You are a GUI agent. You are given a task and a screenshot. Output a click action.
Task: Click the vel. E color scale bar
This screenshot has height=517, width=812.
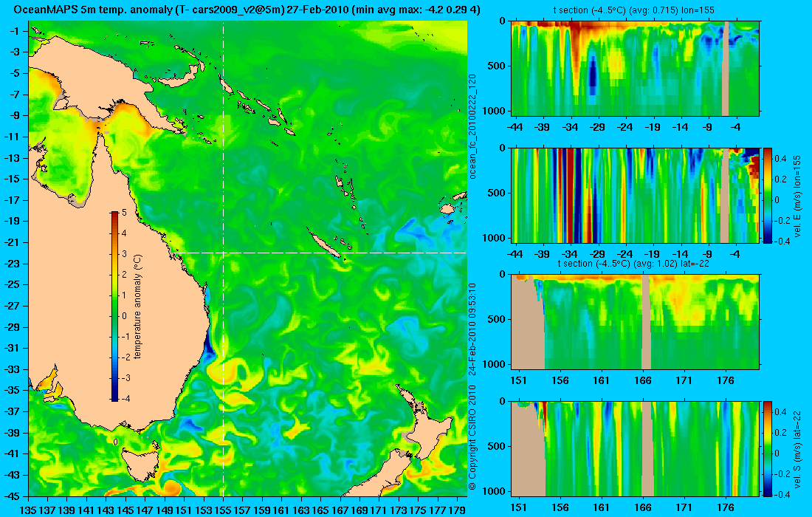(x=767, y=195)
